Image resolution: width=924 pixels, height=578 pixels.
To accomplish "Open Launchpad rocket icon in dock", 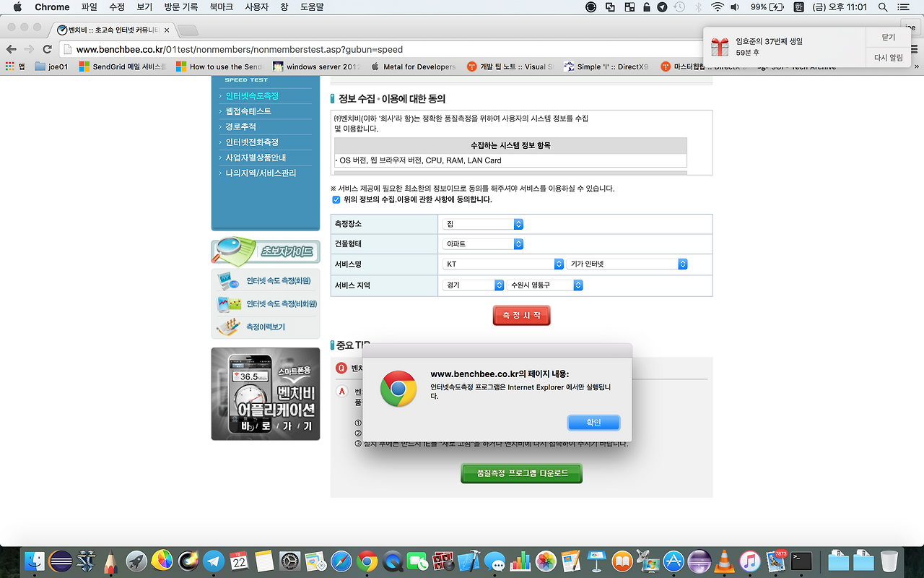I will click(x=136, y=561).
